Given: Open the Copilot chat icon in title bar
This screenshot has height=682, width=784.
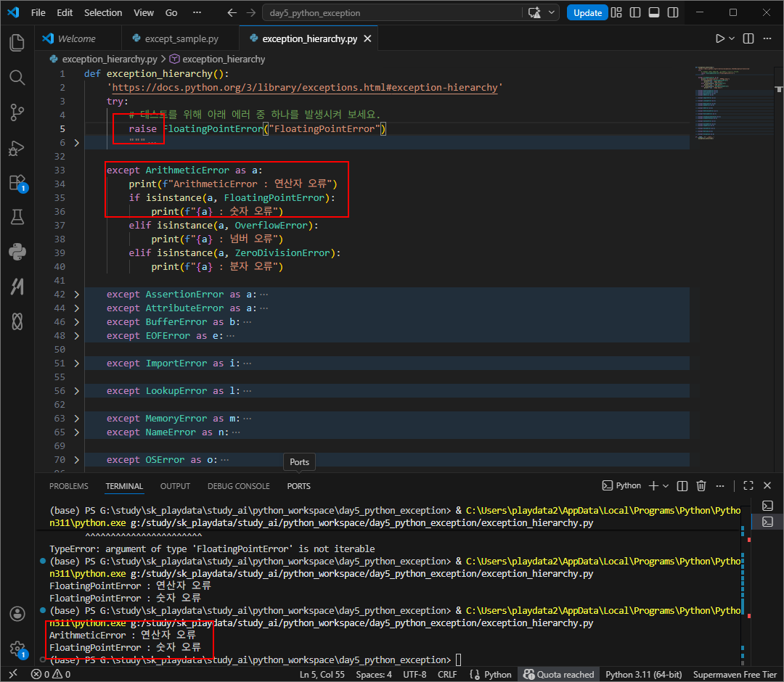Looking at the screenshot, I should click(534, 13).
